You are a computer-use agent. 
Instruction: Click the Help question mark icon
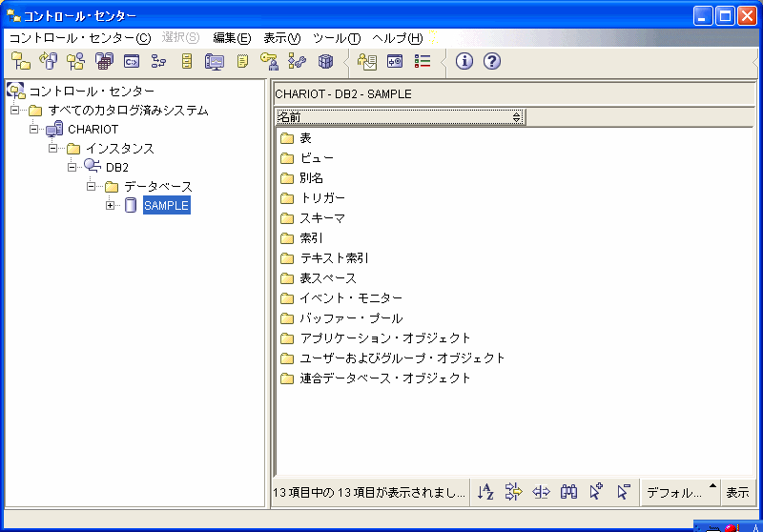pos(492,61)
